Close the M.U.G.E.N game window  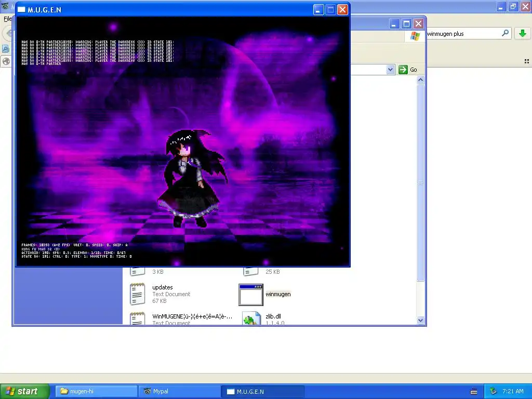[x=343, y=10]
